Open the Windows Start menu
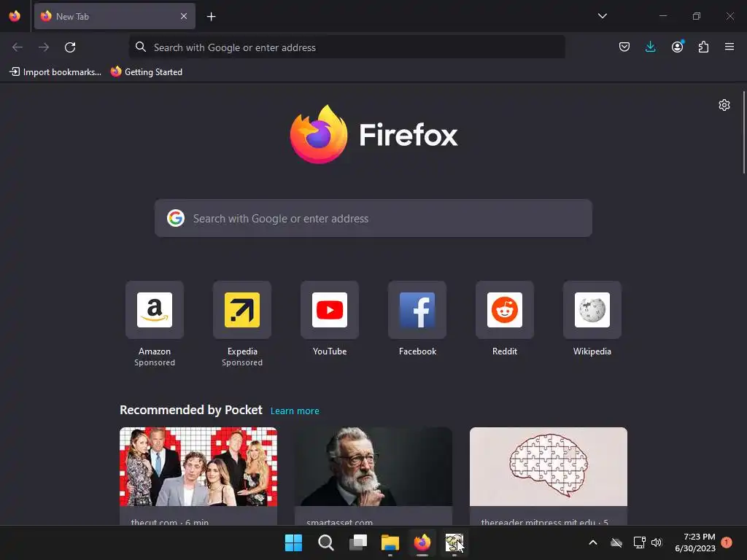The height and width of the screenshot is (560, 747). click(x=293, y=542)
